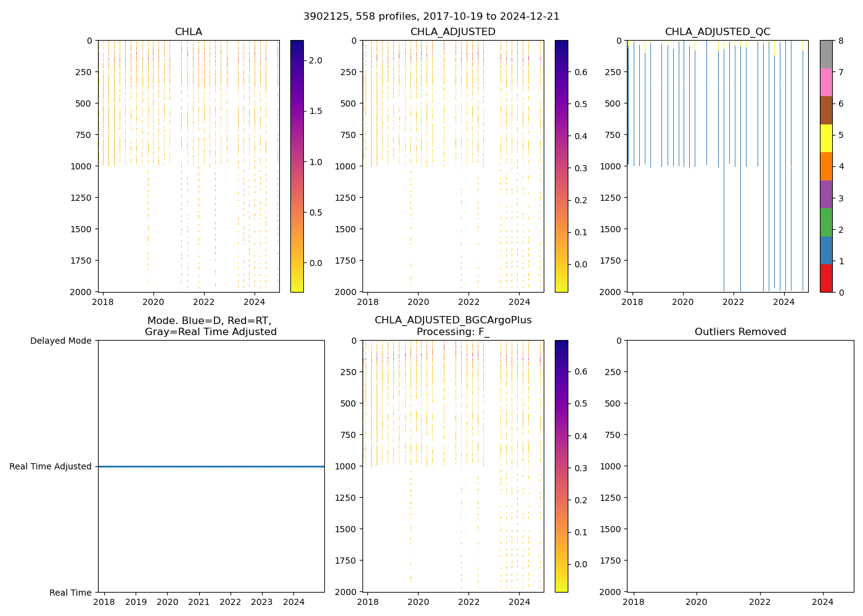Pick the gray segment of the QC colorbar

[x=826, y=54]
